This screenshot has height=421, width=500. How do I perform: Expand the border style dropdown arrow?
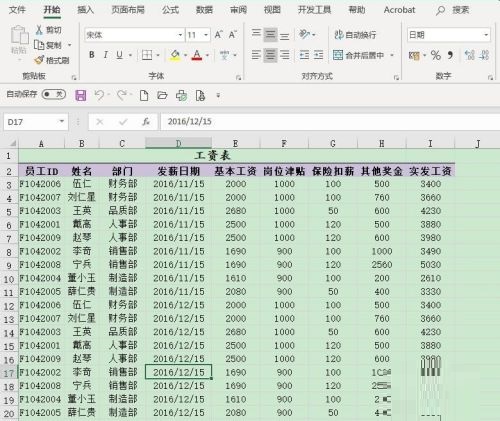point(158,55)
